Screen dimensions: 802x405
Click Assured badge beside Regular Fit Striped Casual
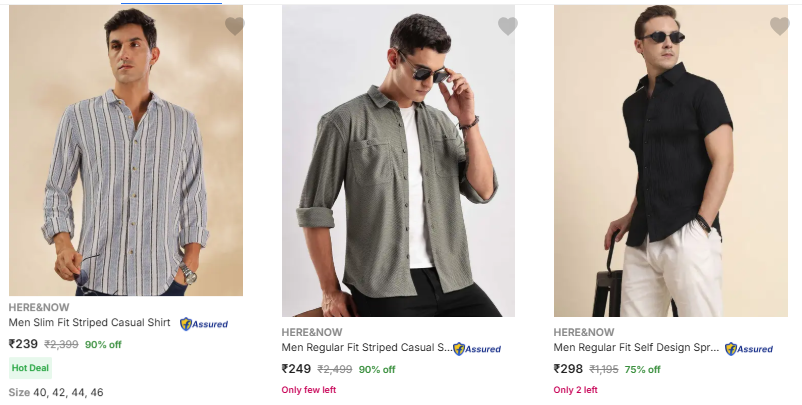(477, 349)
